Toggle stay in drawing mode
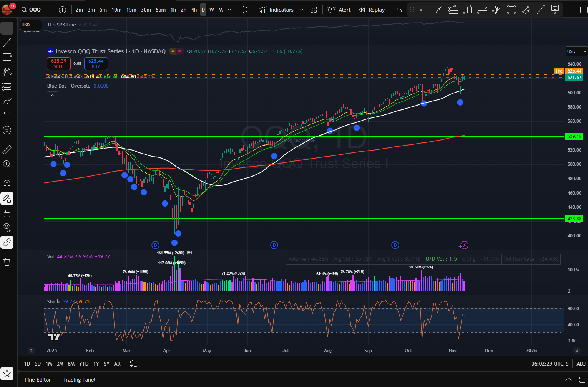Screen dimensions: 588x387 point(7,198)
